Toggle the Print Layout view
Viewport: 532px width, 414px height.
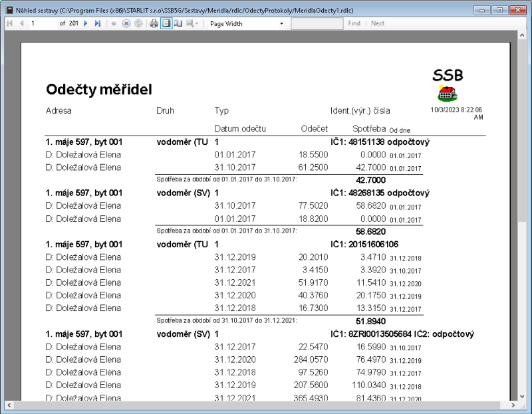click(x=166, y=23)
